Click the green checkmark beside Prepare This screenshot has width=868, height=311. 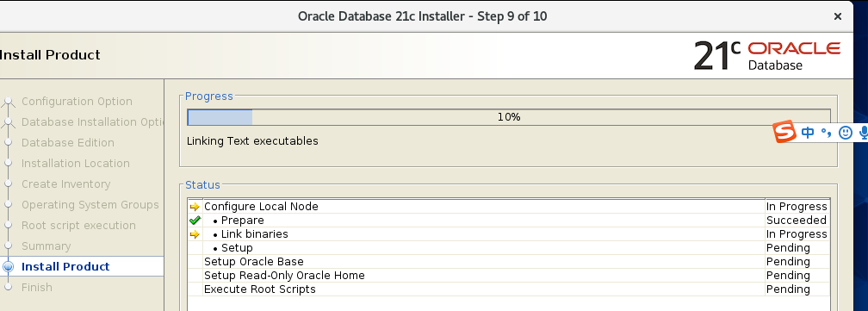point(195,221)
